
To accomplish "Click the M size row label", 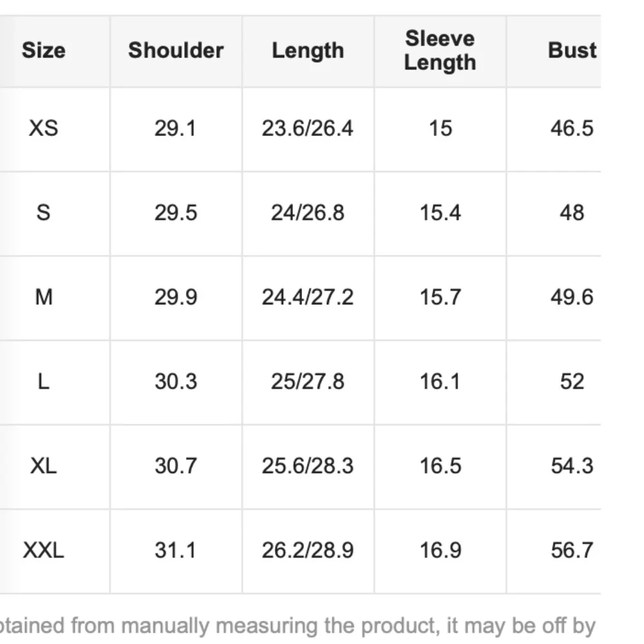I will tap(43, 298).
